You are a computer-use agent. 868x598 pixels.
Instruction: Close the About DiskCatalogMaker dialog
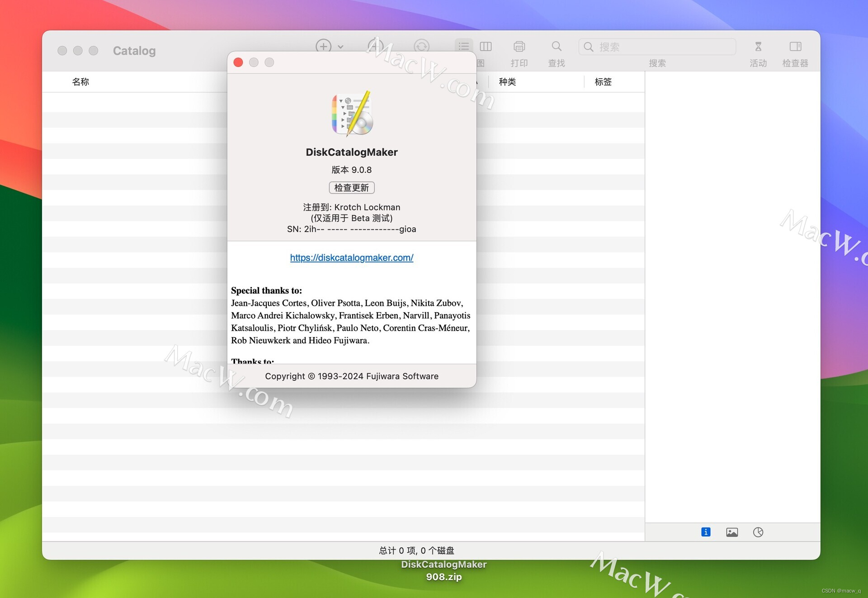238,62
